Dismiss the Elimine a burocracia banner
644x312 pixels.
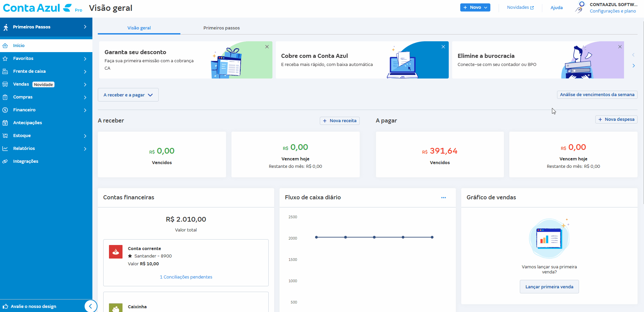click(x=620, y=47)
